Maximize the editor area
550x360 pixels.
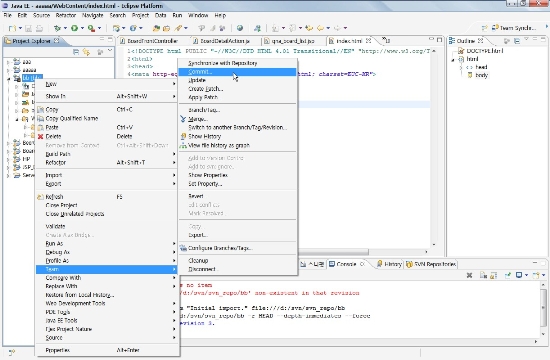439,40
